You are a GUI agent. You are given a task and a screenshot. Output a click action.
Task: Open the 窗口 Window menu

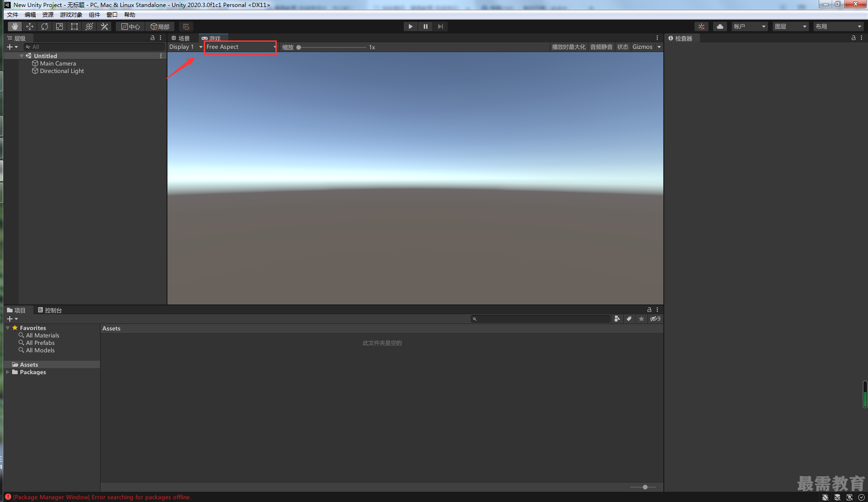(x=112, y=15)
